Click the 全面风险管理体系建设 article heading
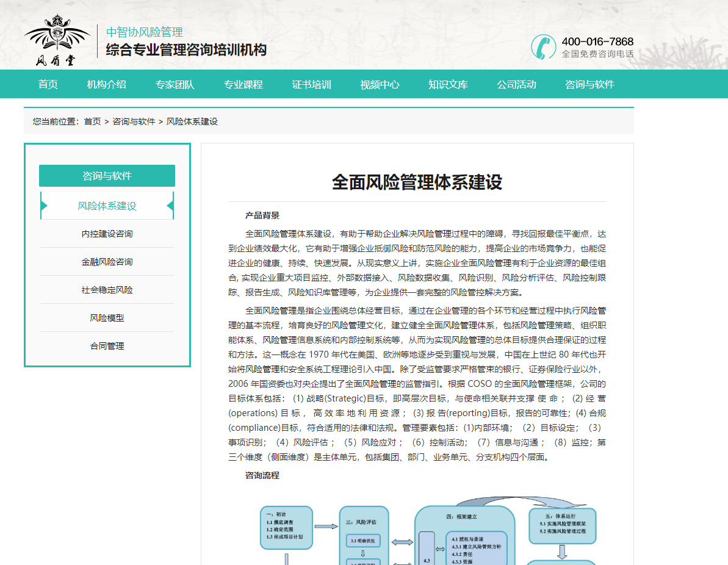 (417, 182)
